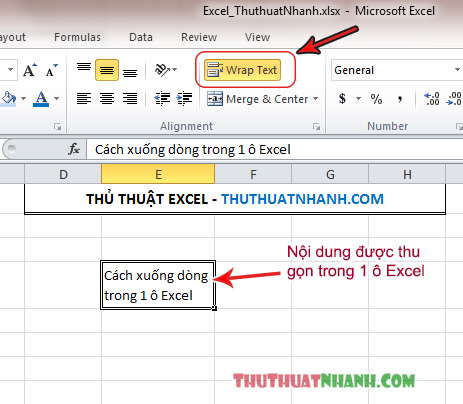Toggle Middle Align vertical alignment
Viewport: 463px width, 404px height.
coord(107,70)
